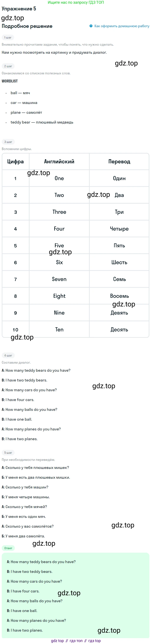Click 'teddy bear — плюшевый медведь' list item
The height and width of the screenshot is (644, 152).
click(x=42, y=122)
